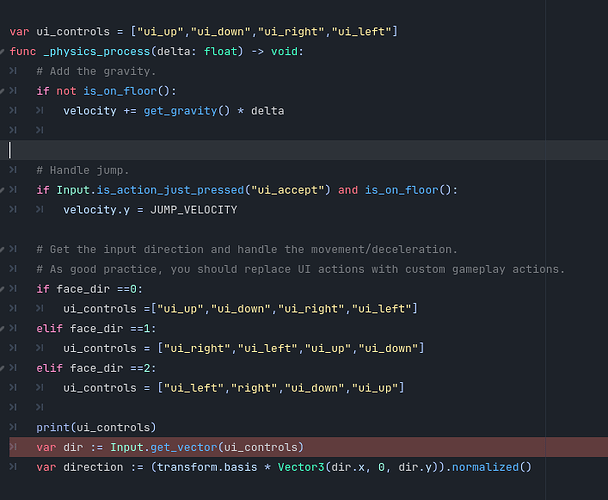This screenshot has height=500, width=608.
Task: Place cursor on get_vector function call
Action: pyautogui.click(x=184, y=447)
